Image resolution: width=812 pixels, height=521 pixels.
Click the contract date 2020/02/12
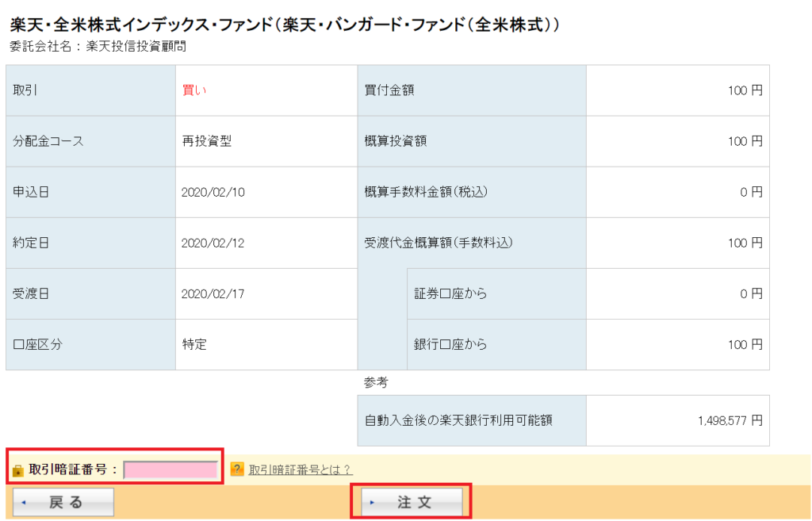[213, 243]
